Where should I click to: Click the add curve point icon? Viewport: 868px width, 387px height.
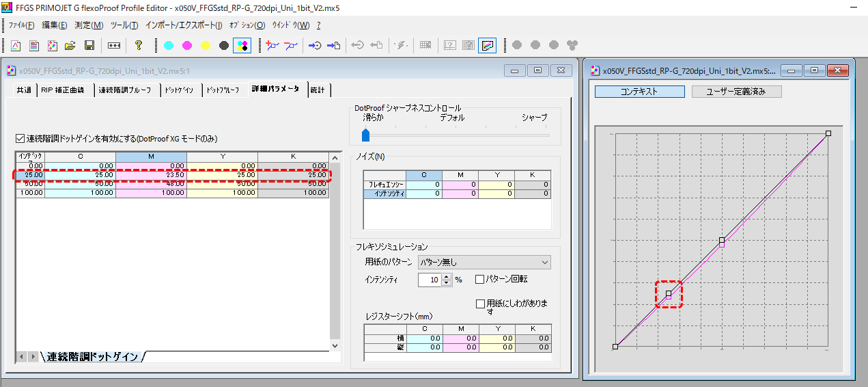click(272, 45)
